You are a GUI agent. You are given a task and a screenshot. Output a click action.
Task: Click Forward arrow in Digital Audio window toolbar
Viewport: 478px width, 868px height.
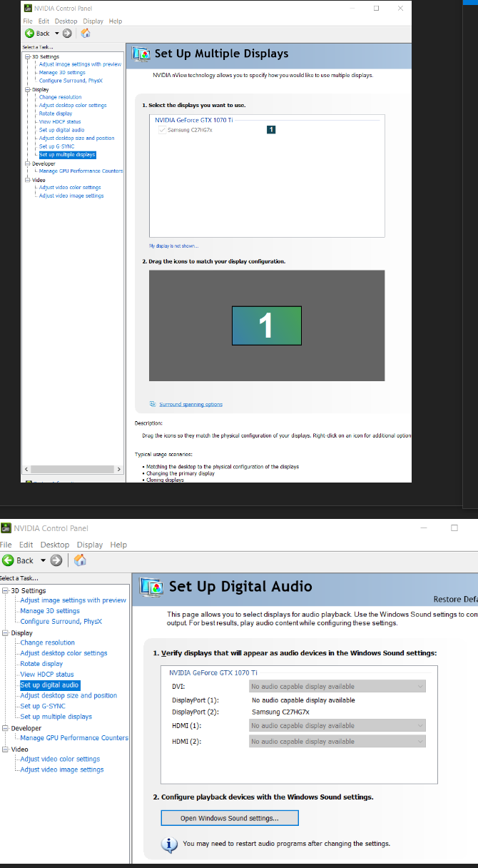tap(56, 560)
